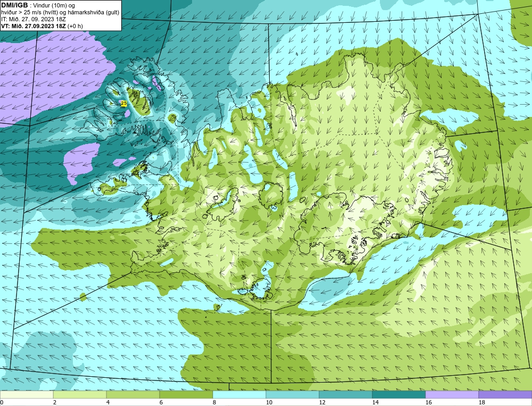The width and height of the screenshot is (532, 406).
Task: Select the 12–14 m/s teal legend swatch
Action: tap(345, 395)
